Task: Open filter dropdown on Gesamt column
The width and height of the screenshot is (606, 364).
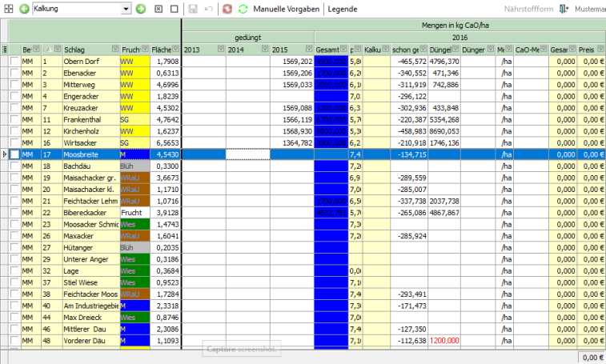Action: pyautogui.click(x=343, y=49)
